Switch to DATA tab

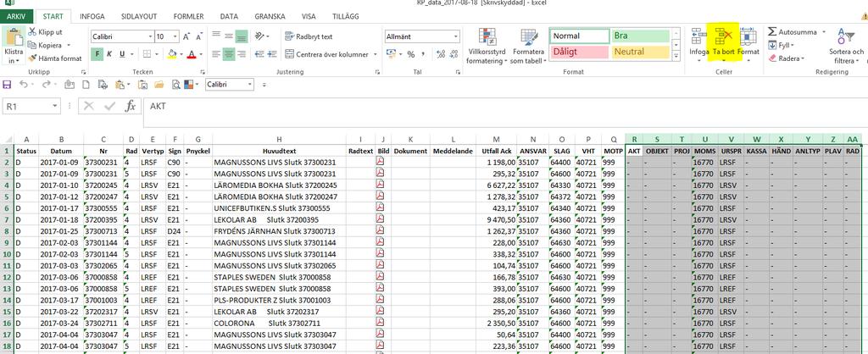click(x=229, y=17)
